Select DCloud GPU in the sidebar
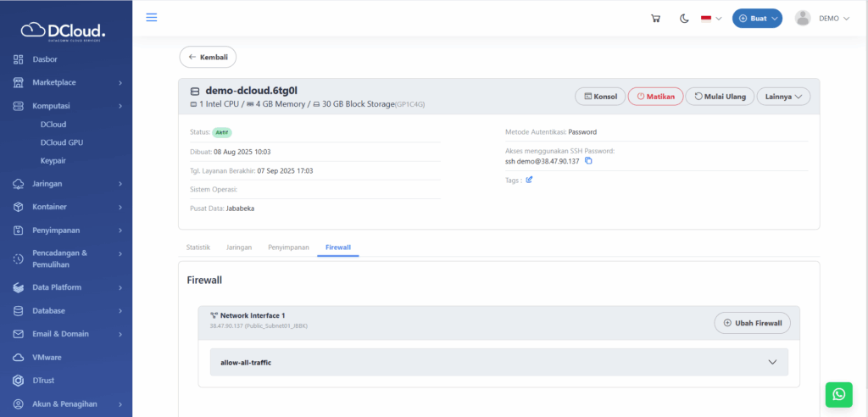Image resolution: width=868 pixels, height=417 pixels. pos(63,142)
